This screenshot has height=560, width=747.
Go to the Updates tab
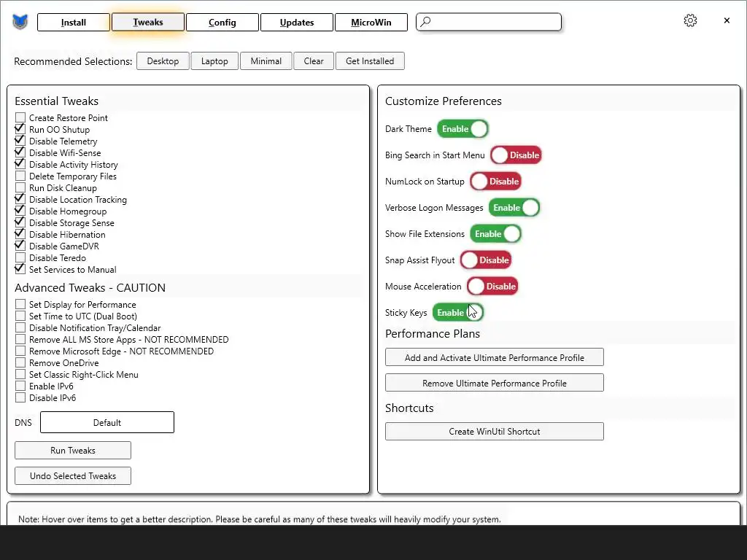[x=297, y=23]
